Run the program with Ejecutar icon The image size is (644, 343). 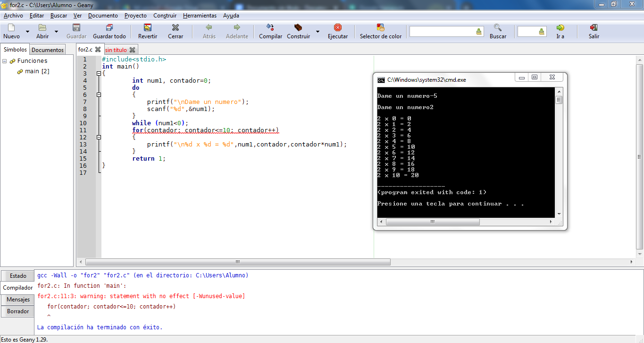338,27
